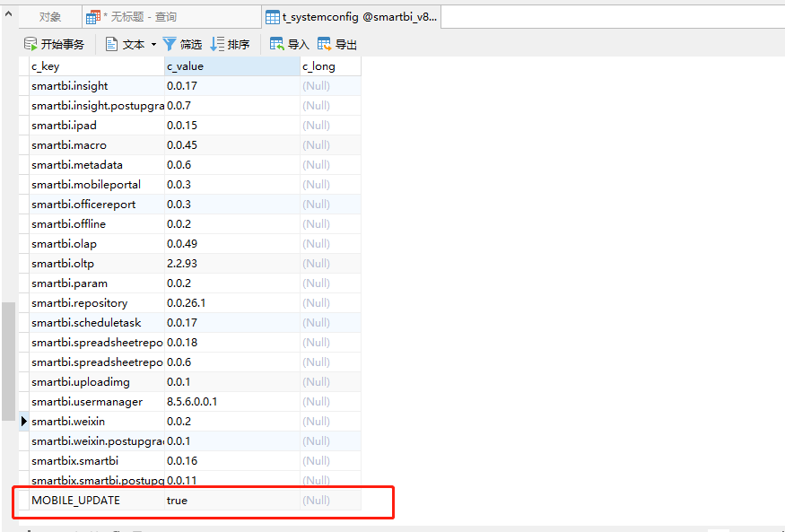Click the row selector of smartbi.weixin
Viewport: 785px width, 532px height.
click(x=24, y=422)
